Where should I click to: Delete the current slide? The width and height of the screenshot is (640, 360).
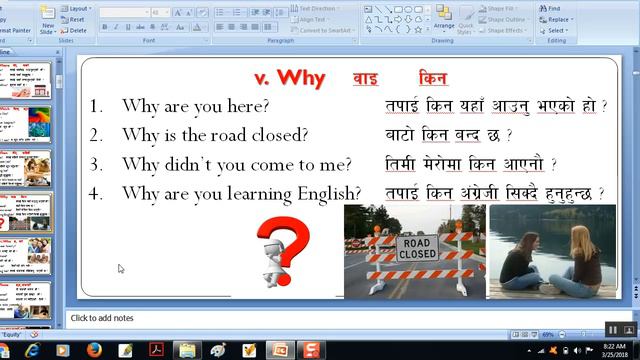tap(74, 31)
